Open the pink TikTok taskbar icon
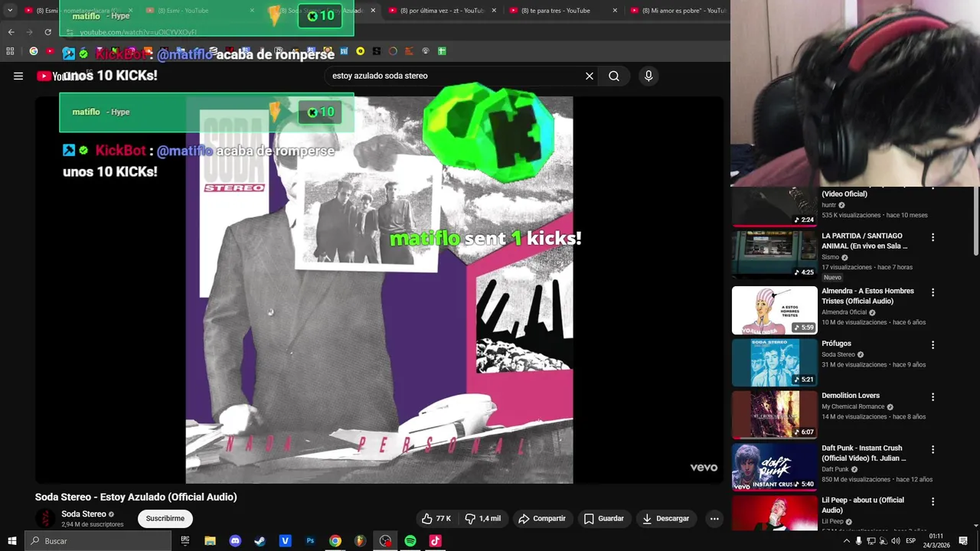The image size is (980, 551). click(x=435, y=541)
